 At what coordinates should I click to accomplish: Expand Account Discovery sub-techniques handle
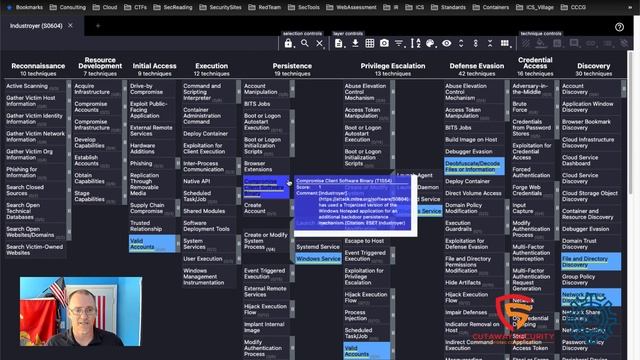pos(623,89)
